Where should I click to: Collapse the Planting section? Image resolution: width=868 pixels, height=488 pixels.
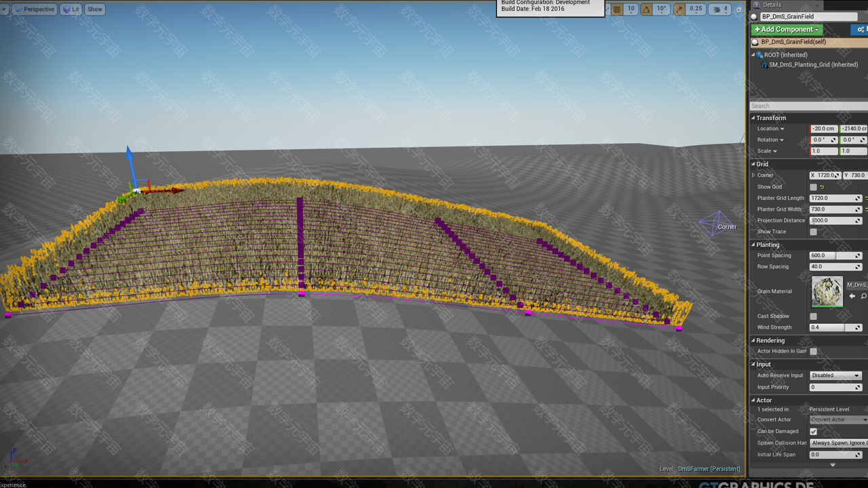[x=753, y=245]
